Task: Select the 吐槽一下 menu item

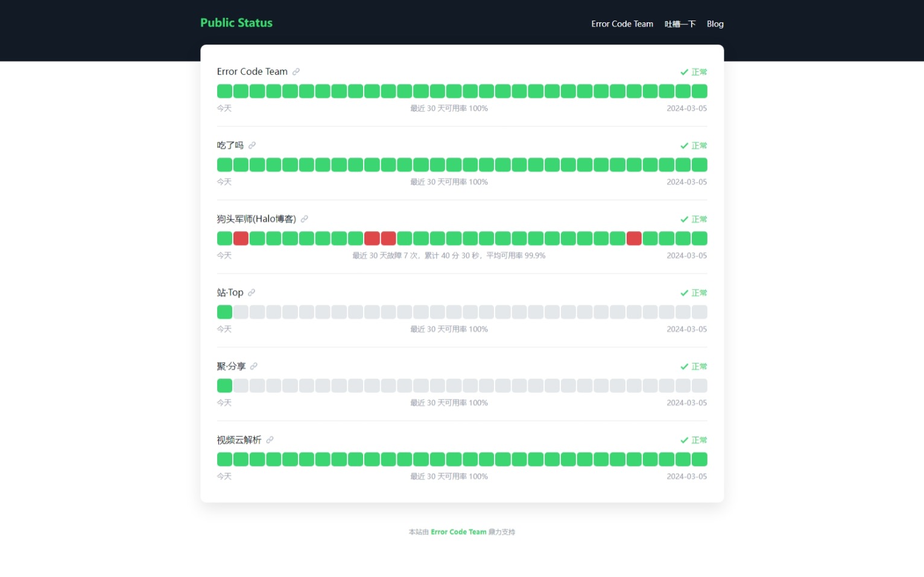Action: [x=680, y=24]
